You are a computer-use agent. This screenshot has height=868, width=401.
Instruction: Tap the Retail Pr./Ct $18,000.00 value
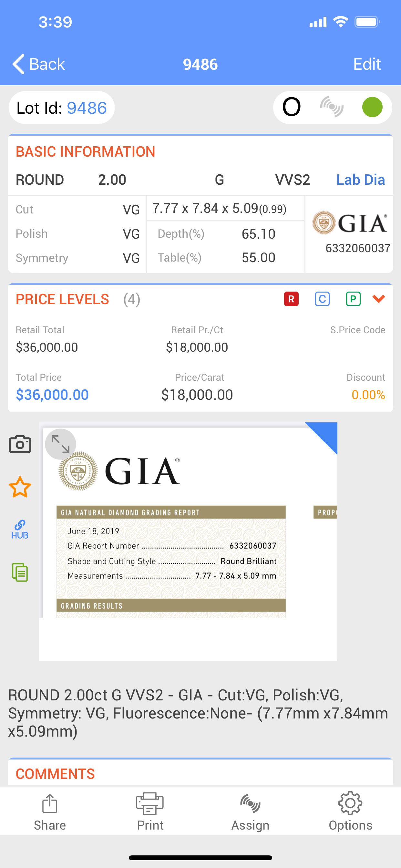pos(197,347)
